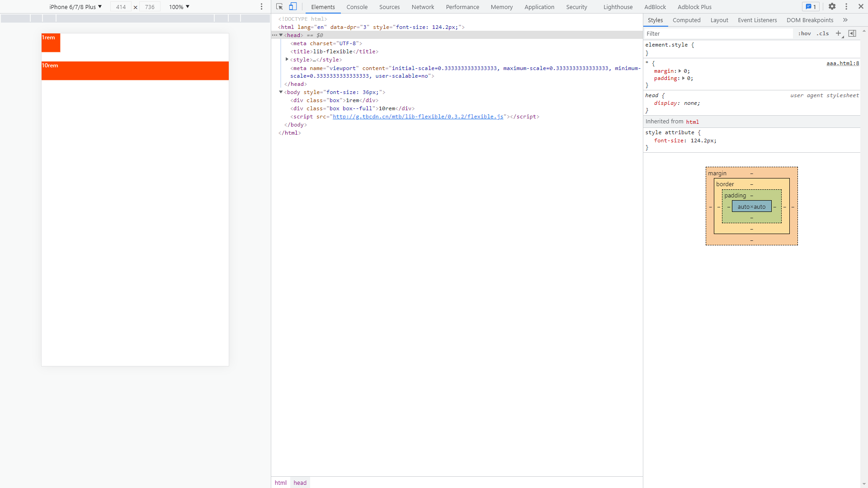Open DevTools settings gear
This screenshot has width=868, height=488.
click(832, 7)
